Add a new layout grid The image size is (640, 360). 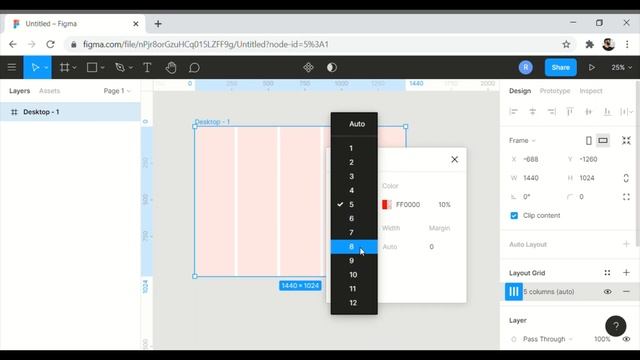click(626, 273)
